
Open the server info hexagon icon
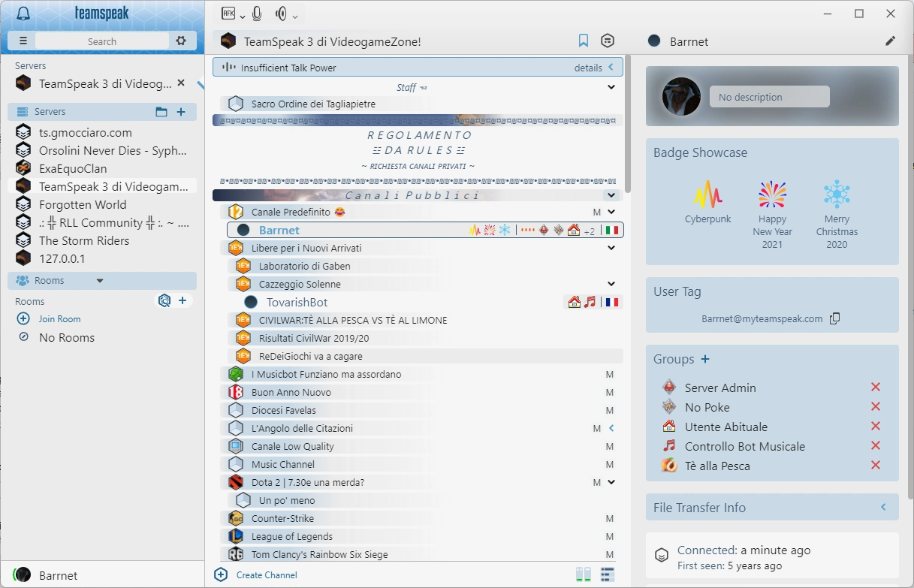tap(608, 41)
